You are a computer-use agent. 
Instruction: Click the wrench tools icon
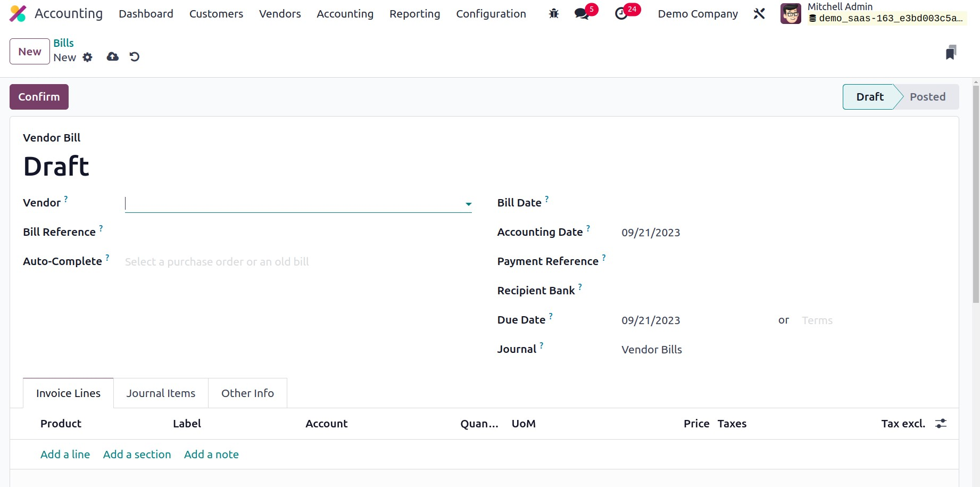759,14
